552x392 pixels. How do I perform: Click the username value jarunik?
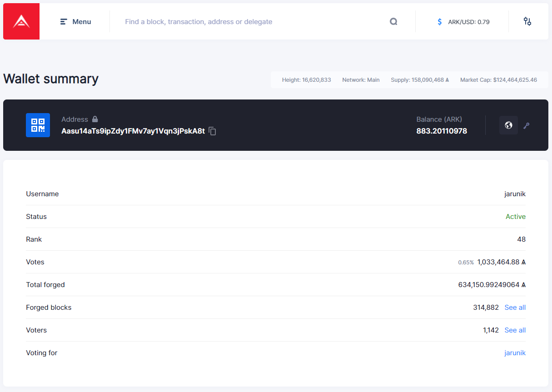pyautogui.click(x=515, y=194)
